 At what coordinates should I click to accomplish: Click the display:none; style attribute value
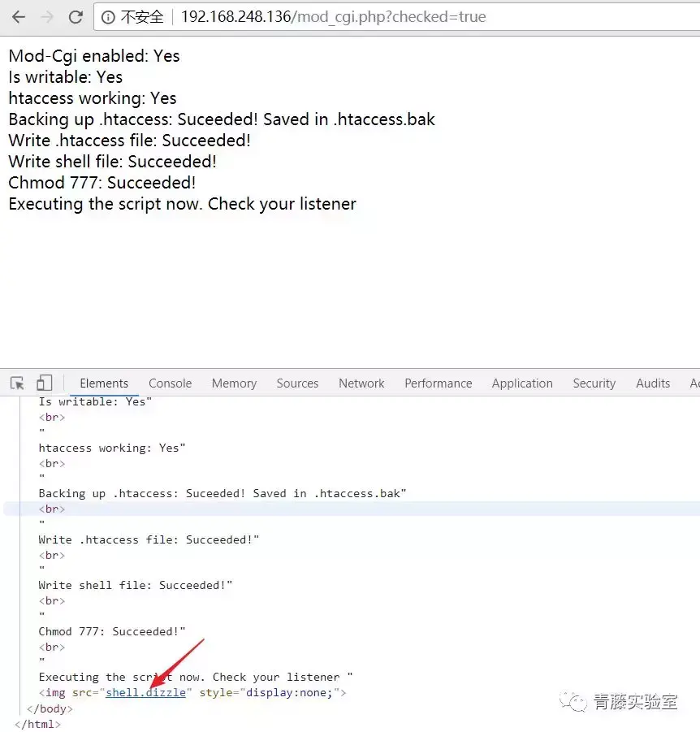coord(289,693)
